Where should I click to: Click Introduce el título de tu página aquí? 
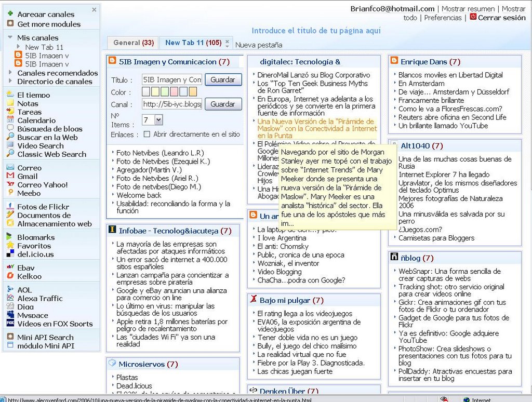316,31
